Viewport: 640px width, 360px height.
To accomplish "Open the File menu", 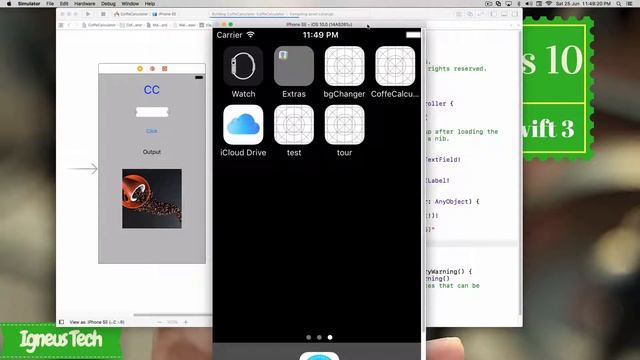I will [x=50, y=4].
